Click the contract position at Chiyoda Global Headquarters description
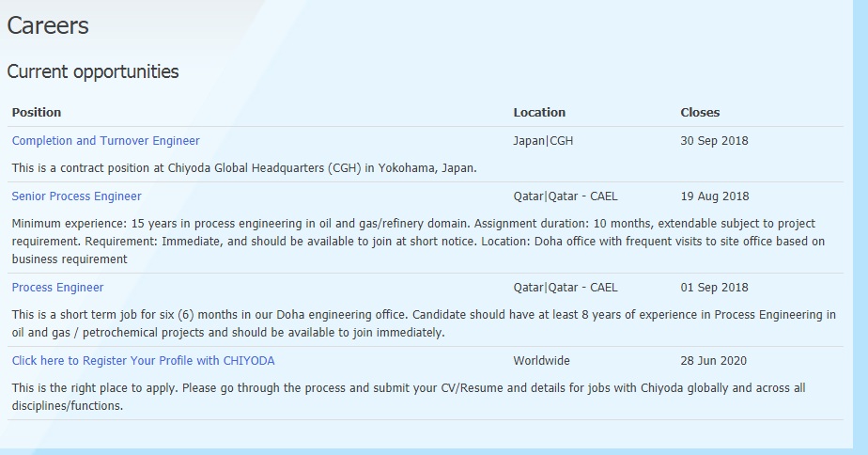This screenshot has width=868, height=455. click(x=244, y=168)
